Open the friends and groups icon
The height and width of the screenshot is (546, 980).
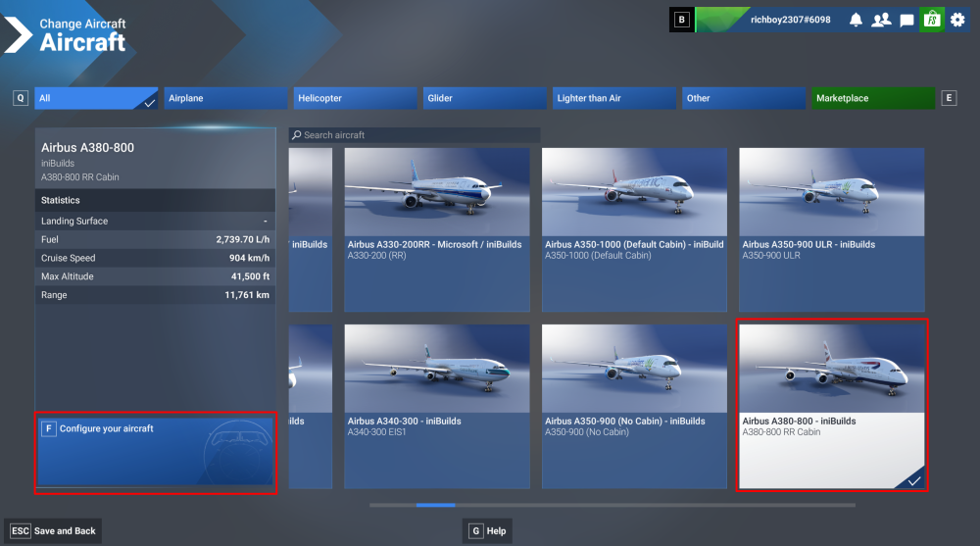[881, 20]
